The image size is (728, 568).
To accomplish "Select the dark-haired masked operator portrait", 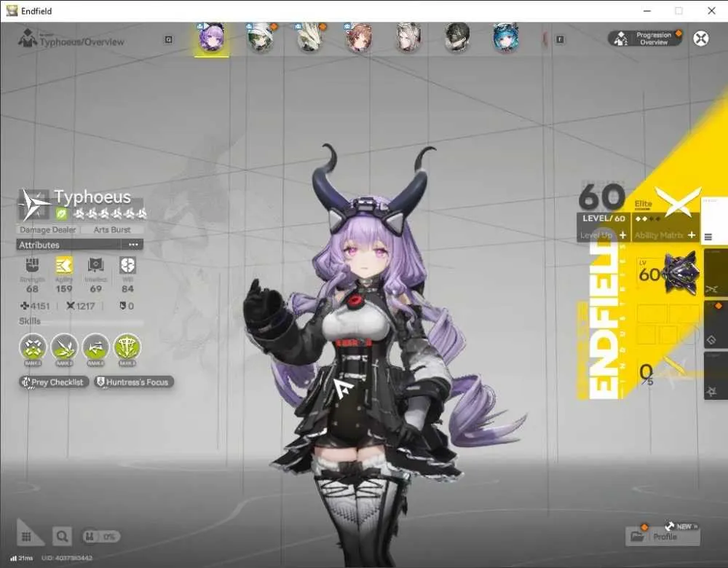I will coord(457,37).
